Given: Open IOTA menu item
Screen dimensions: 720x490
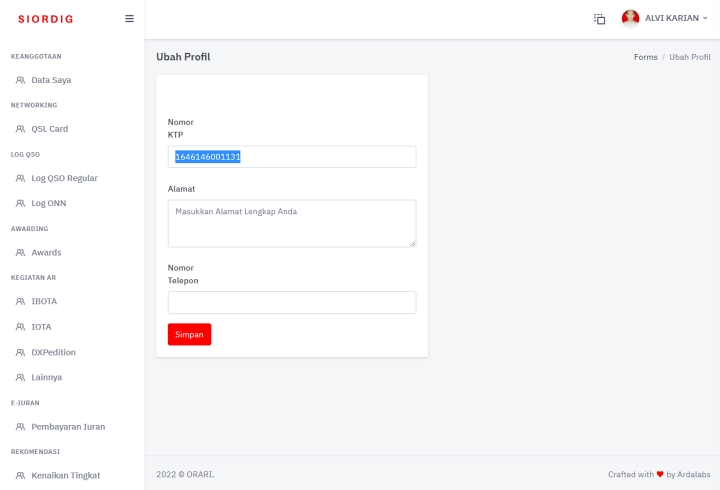Looking at the screenshot, I should (x=41, y=327).
